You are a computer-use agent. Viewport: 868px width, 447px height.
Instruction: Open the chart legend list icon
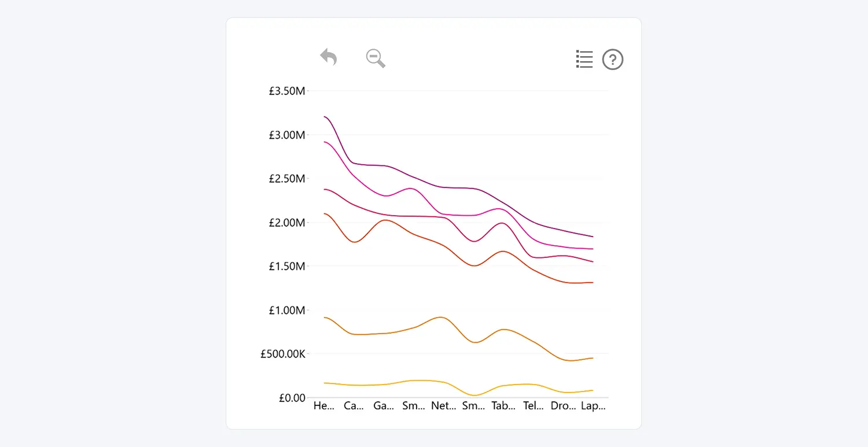[584, 59]
